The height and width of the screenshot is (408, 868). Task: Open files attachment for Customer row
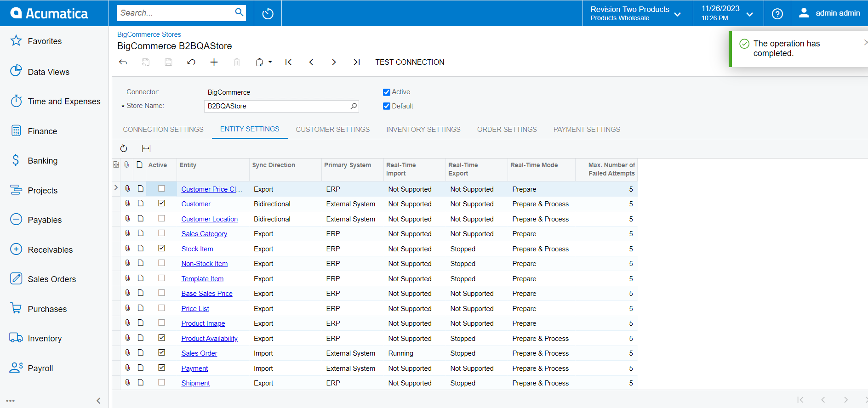point(128,203)
